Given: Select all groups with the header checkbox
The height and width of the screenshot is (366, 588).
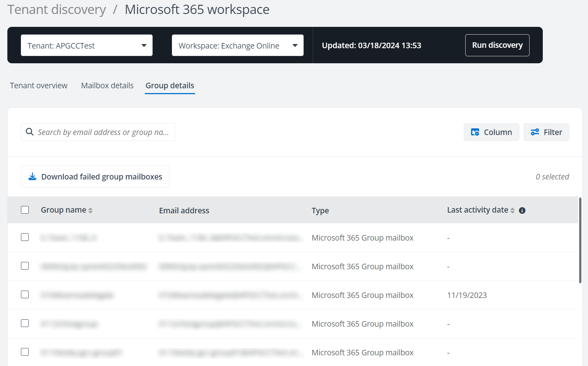Looking at the screenshot, I should point(25,210).
